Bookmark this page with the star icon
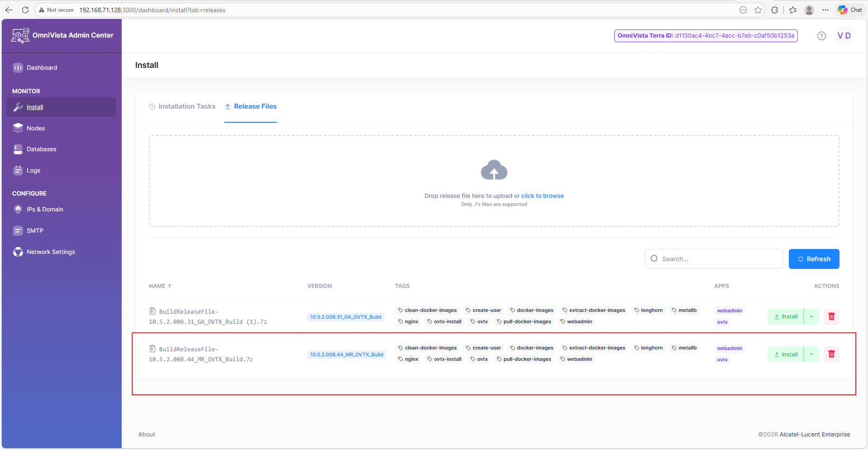Viewport: 868px width, 450px height. (x=758, y=10)
